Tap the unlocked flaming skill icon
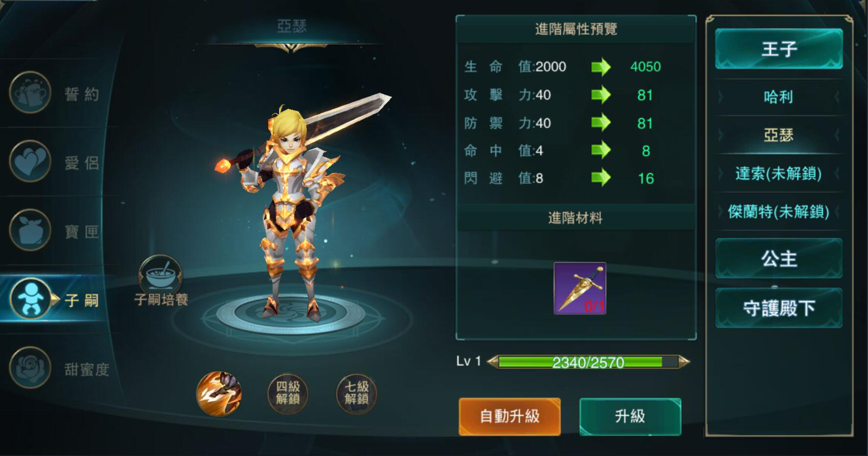The height and width of the screenshot is (456, 868). 219,394
